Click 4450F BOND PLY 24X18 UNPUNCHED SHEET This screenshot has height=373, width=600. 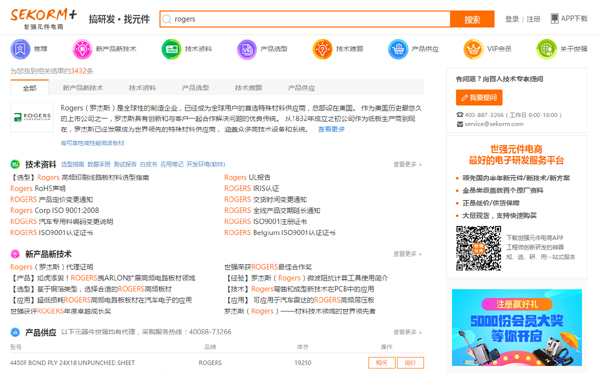tap(72, 363)
